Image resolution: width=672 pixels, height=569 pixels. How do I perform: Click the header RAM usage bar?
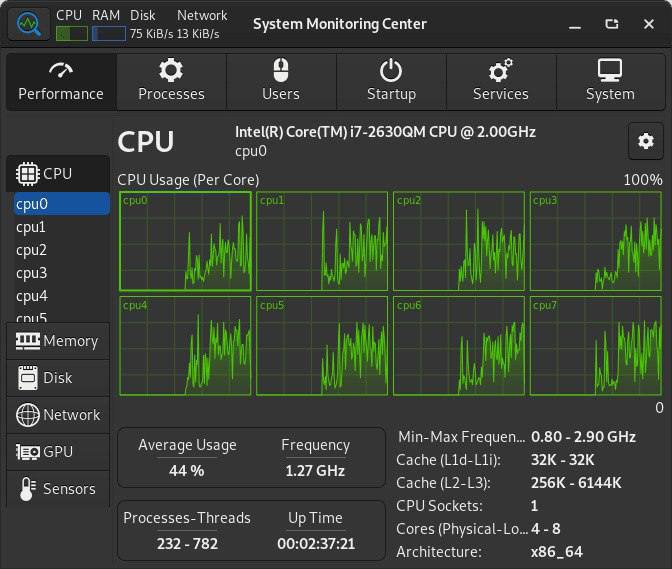109,34
